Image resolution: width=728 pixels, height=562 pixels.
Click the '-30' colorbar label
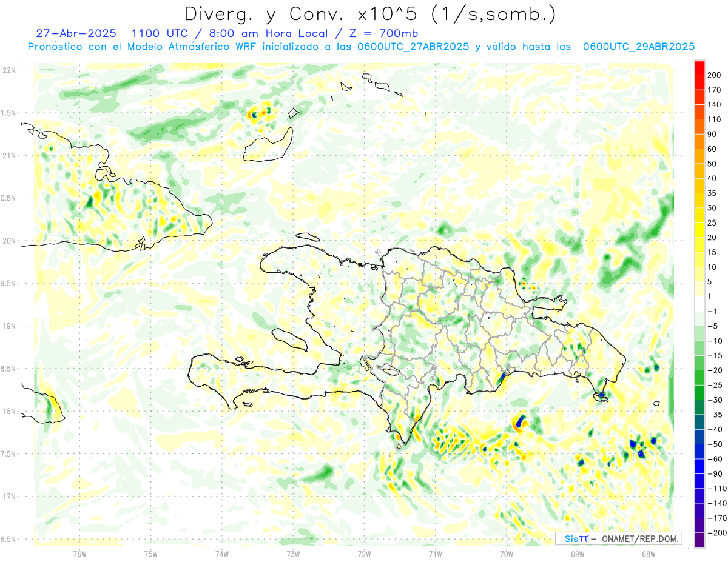point(714,400)
